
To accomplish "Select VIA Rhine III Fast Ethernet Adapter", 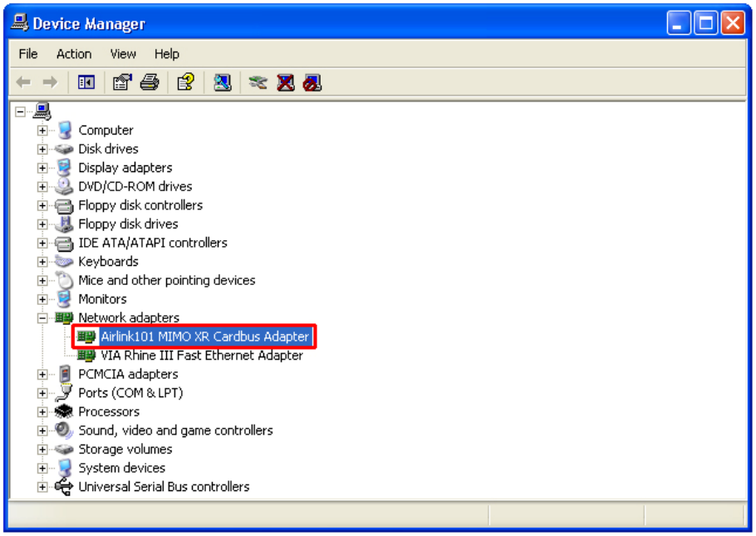I will [202, 355].
